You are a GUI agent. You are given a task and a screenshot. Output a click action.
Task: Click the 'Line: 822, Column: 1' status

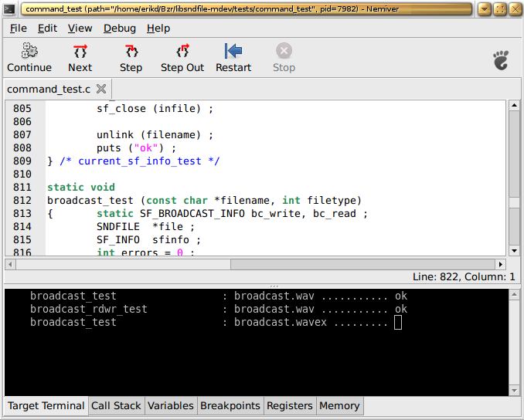point(464,276)
